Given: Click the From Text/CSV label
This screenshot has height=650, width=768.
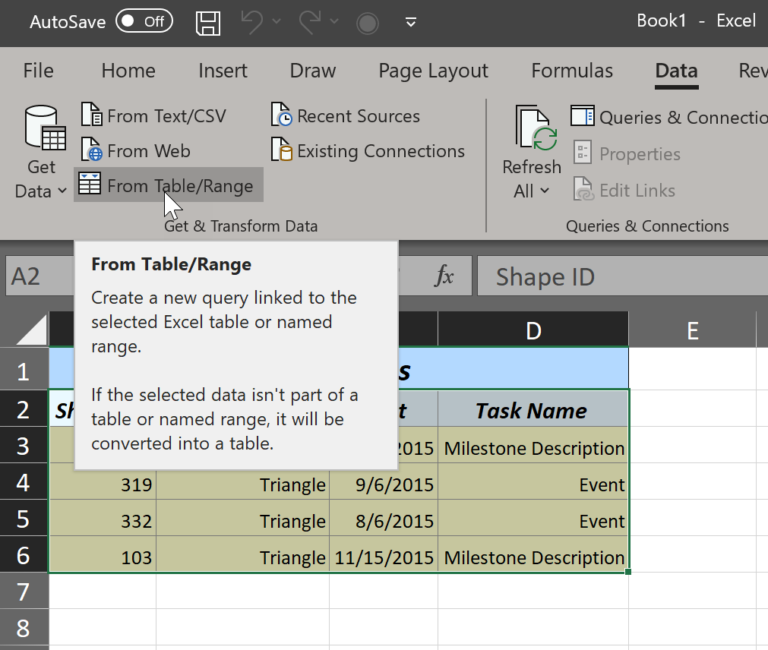Looking at the screenshot, I should (167, 116).
